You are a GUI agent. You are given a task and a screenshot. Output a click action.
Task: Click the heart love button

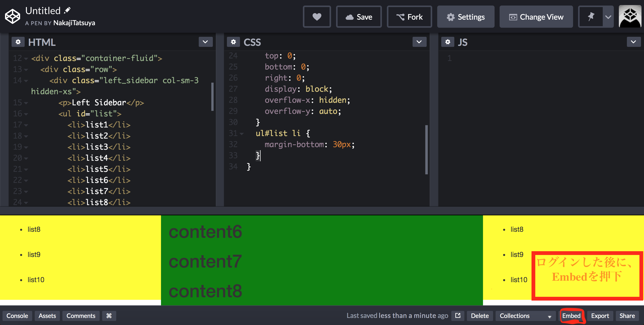coord(317,17)
